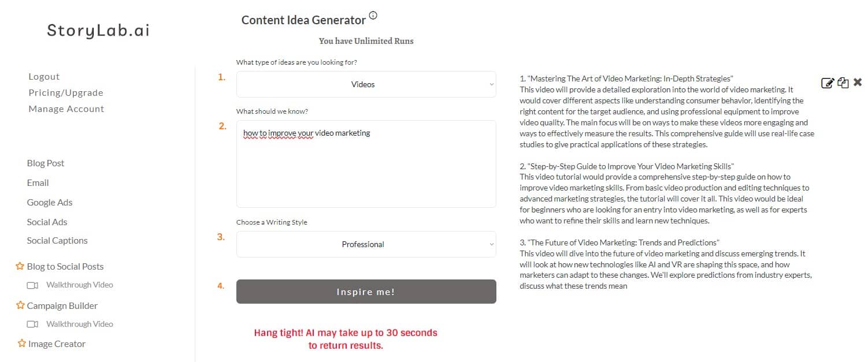Click the What should we know text area
Image resolution: width=868 pixels, height=362 pixels.
click(365, 163)
